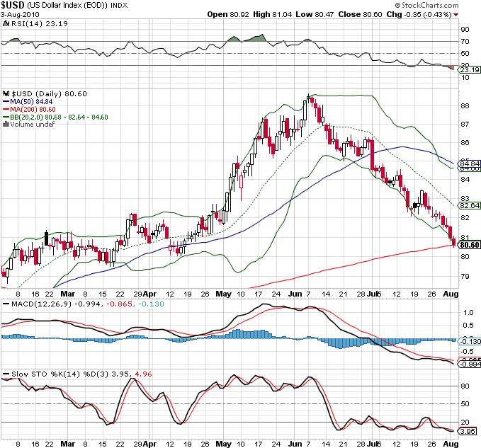Click the blue histogram value '-0.130' in MACD legend

click(151, 304)
